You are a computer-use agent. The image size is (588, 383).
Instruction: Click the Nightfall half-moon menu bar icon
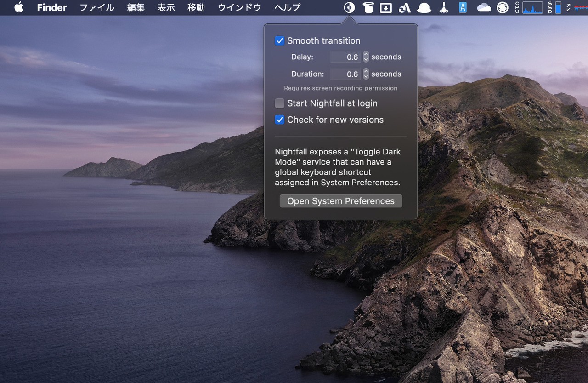(x=349, y=7)
